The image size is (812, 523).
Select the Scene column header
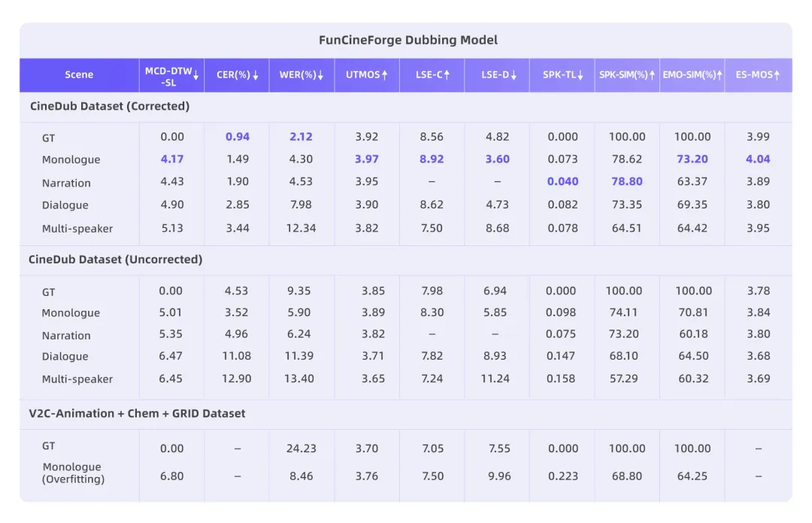[79, 75]
